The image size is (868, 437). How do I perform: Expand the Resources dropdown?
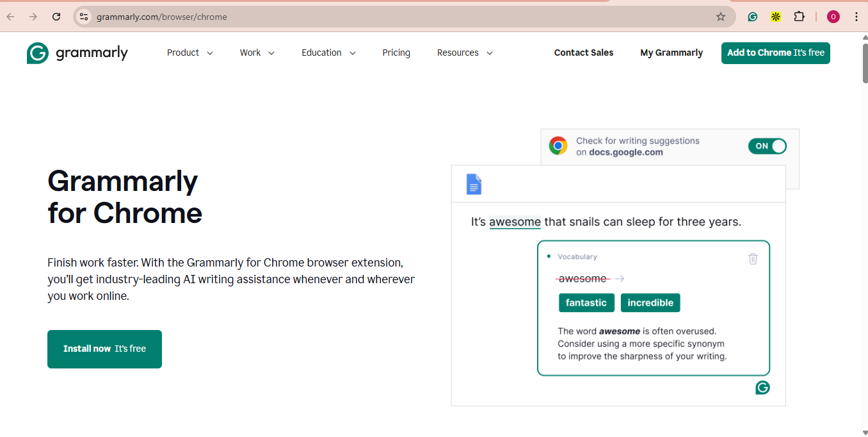[465, 53]
